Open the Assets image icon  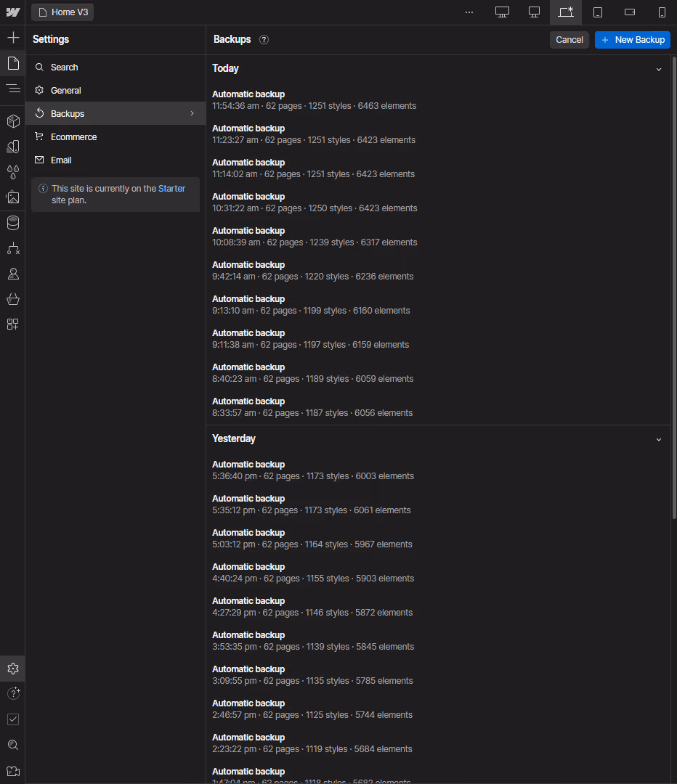click(13, 197)
